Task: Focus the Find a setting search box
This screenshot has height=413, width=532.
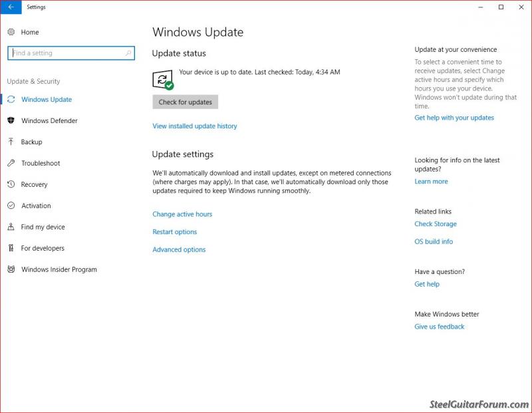Action: pyautogui.click(x=71, y=53)
